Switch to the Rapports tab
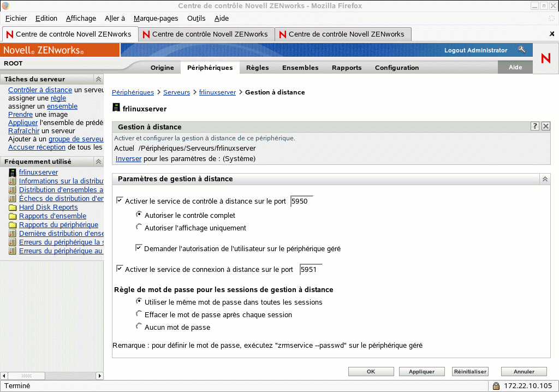This screenshot has height=392, width=559. [x=347, y=68]
